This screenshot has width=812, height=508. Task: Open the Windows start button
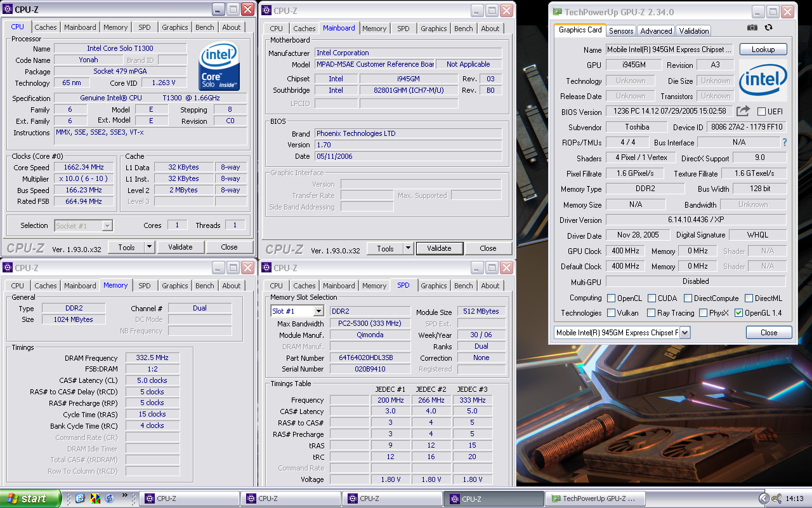click(30, 498)
